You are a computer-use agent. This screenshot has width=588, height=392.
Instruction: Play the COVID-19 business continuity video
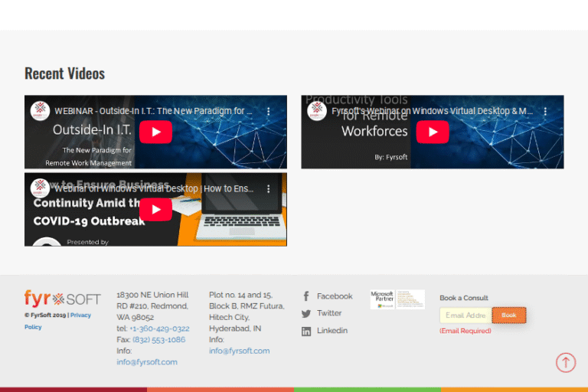(155, 209)
